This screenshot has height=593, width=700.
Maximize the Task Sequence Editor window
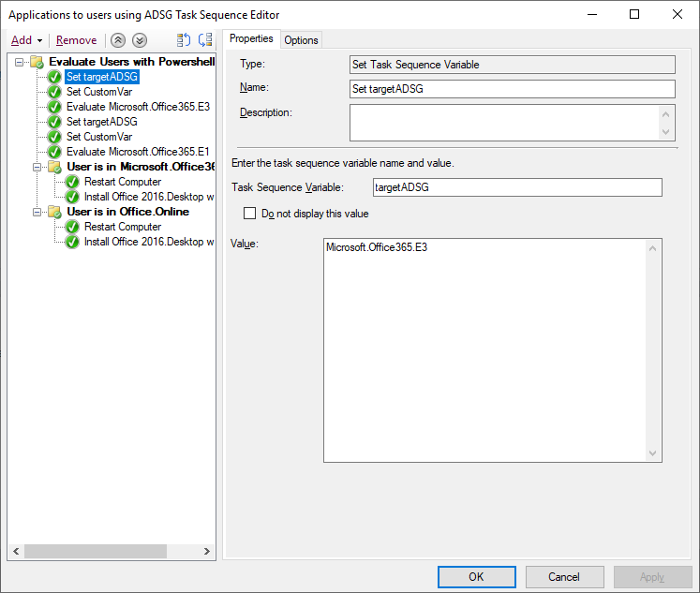coord(633,14)
